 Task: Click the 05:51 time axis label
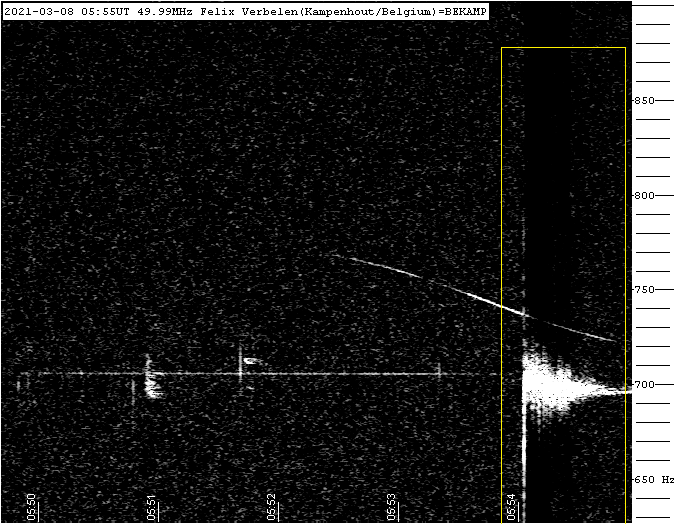(152, 507)
